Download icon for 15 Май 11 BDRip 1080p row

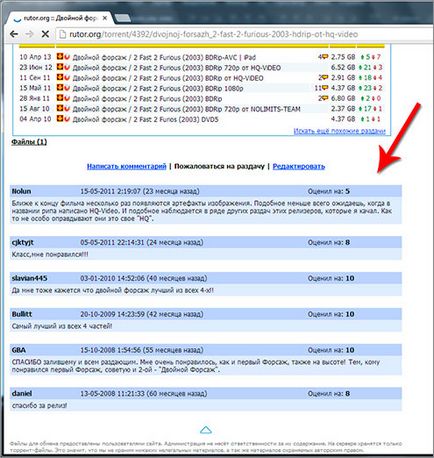(60, 87)
